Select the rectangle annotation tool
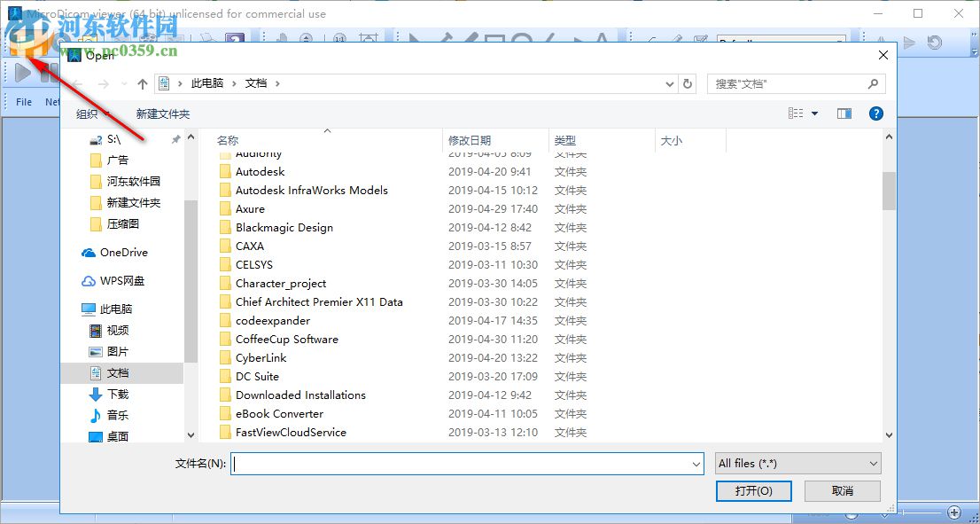Viewport: 980px width, 524px height. [x=494, y=37]
